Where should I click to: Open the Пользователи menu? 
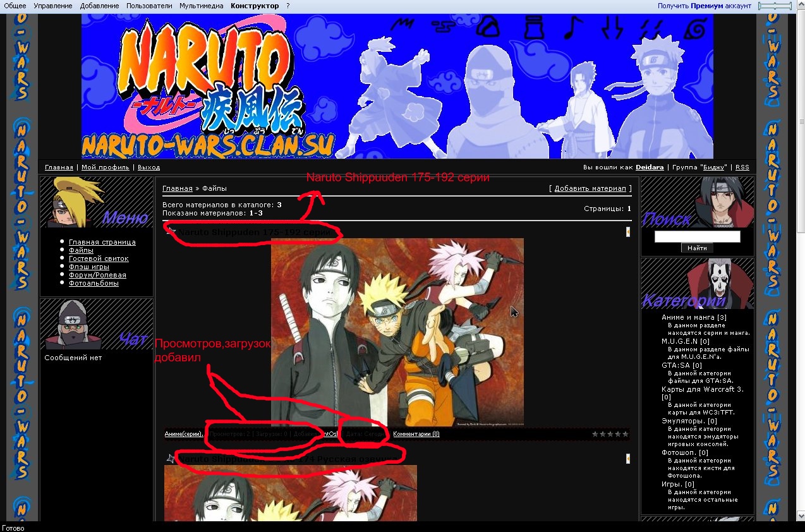coord(149,6)
